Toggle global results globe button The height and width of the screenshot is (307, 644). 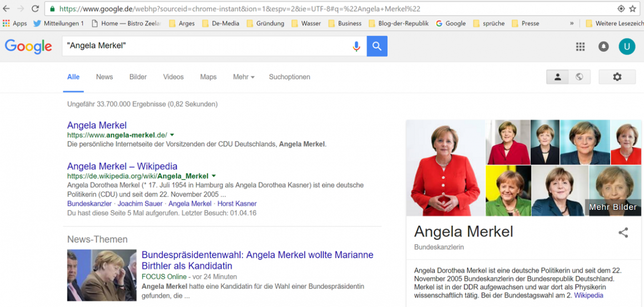click(x=579, y=77)
